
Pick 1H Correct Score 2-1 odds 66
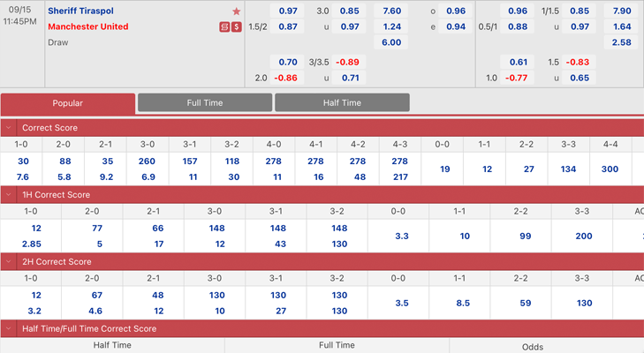pyautogui.click(x=158, y=229)
